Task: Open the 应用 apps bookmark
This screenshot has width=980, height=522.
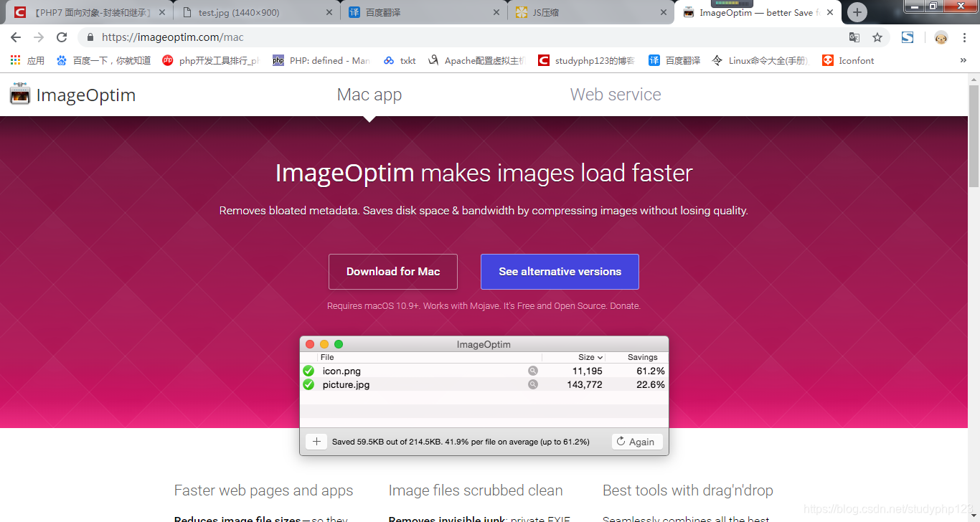Action: [27, 60]
